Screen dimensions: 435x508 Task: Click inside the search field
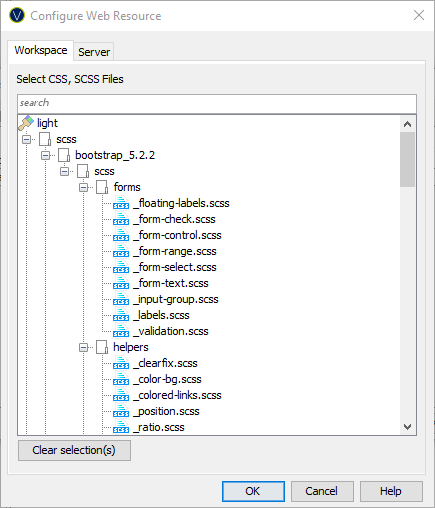point(217,103)
